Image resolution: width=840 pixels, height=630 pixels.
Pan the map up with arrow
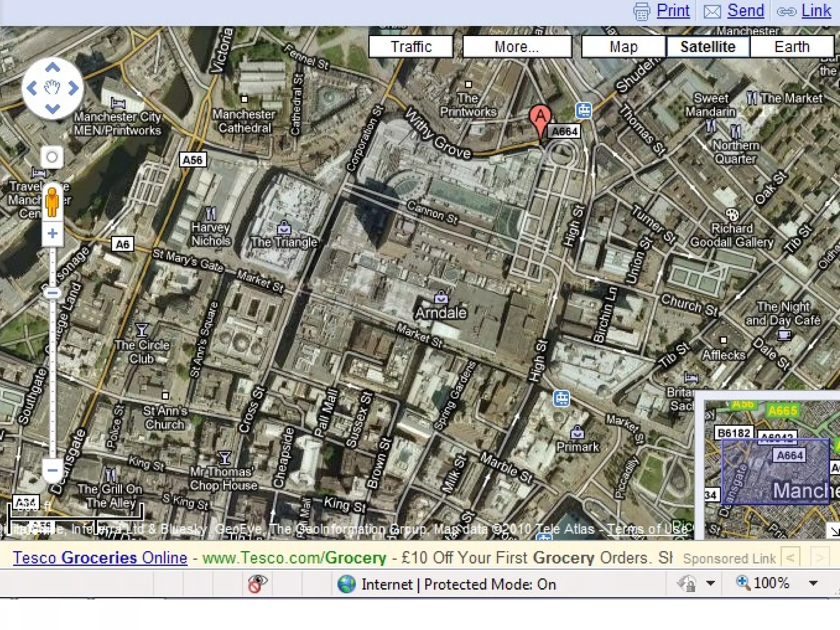(52, 67)
